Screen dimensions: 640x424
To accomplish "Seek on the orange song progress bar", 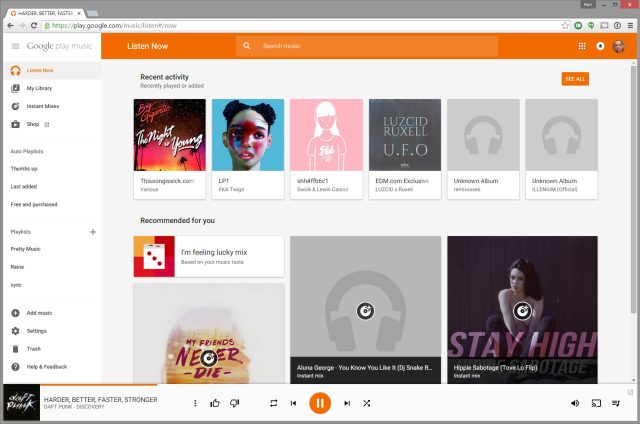I will tap(99, 384).
